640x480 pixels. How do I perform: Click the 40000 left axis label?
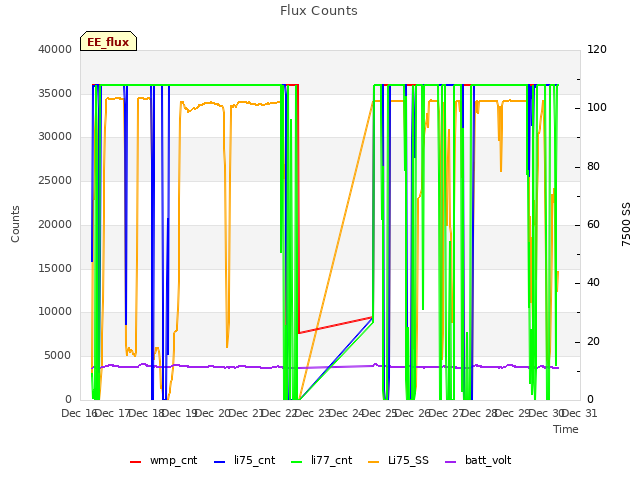(x=55, y=49)
